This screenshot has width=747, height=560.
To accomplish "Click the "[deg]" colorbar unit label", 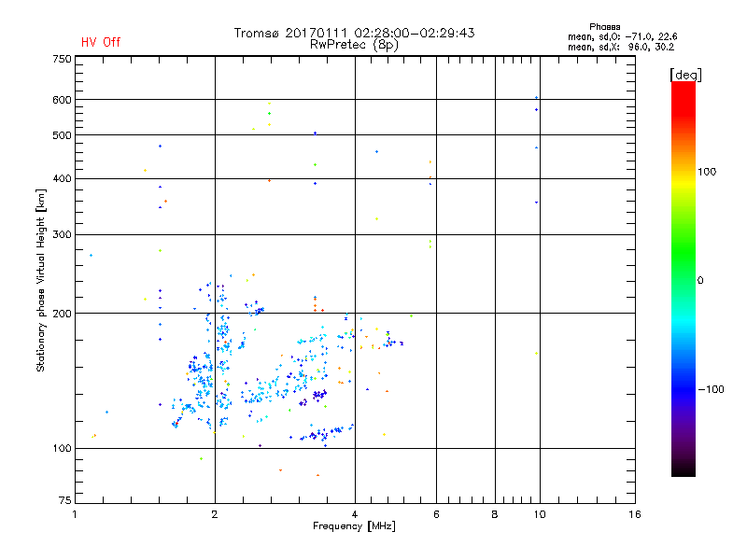I will (x=685, y=75).
